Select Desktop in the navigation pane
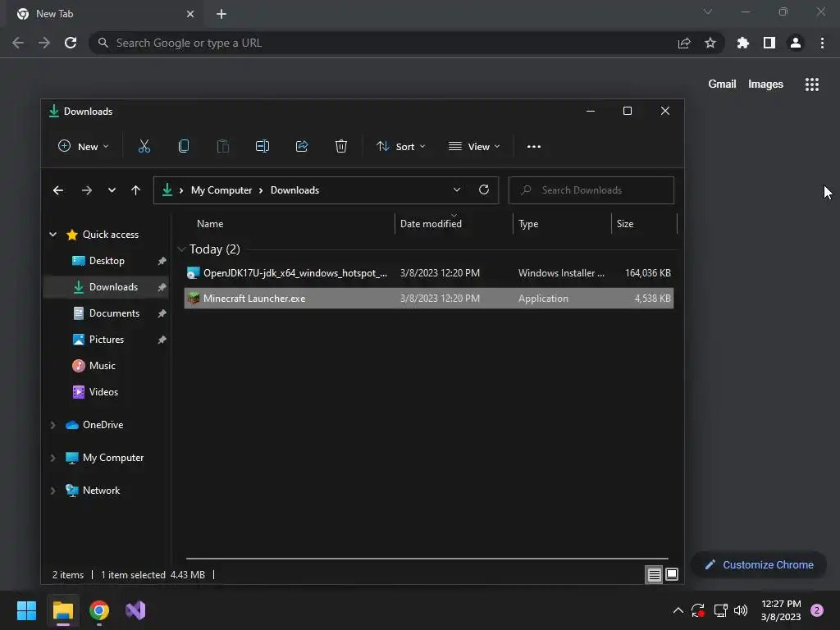 pyautogui.click(x=107, y=261)
